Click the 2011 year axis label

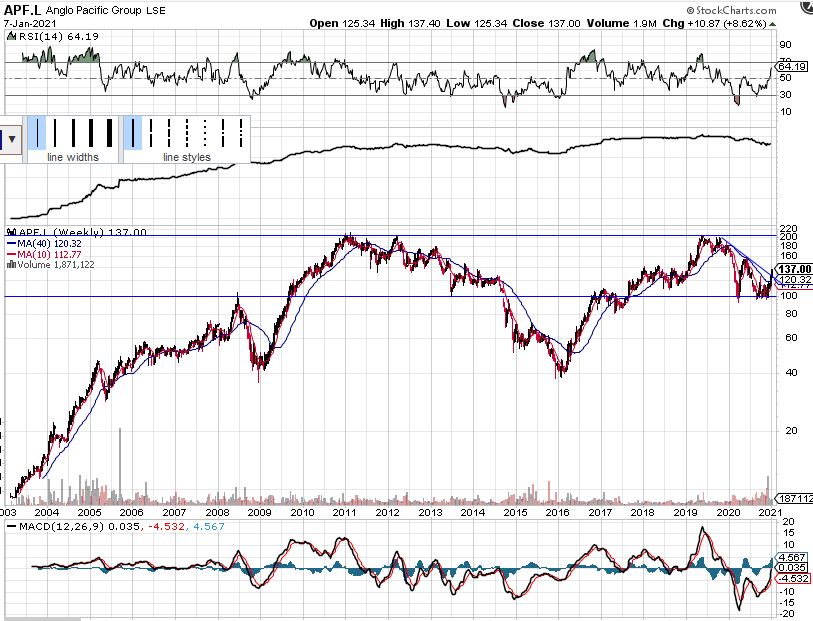tap(344, 513)
